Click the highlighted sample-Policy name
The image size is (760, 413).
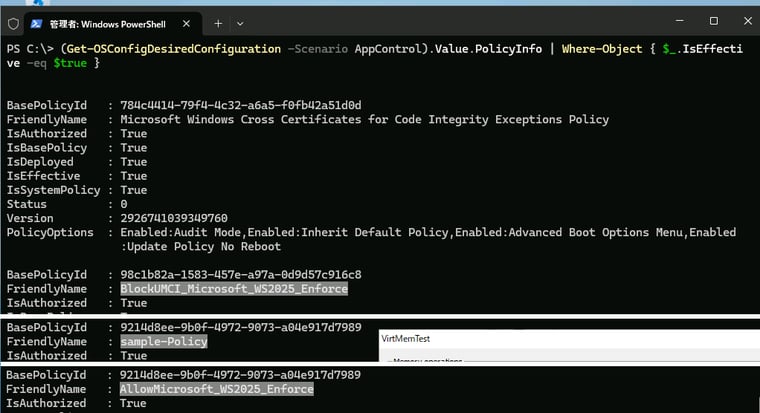click(x=164, y=341)
